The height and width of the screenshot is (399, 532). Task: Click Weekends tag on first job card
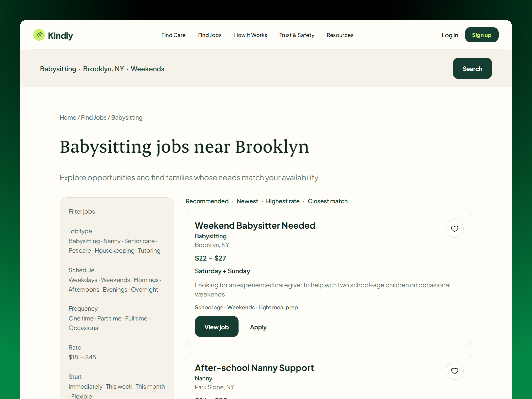click(241, 307)
